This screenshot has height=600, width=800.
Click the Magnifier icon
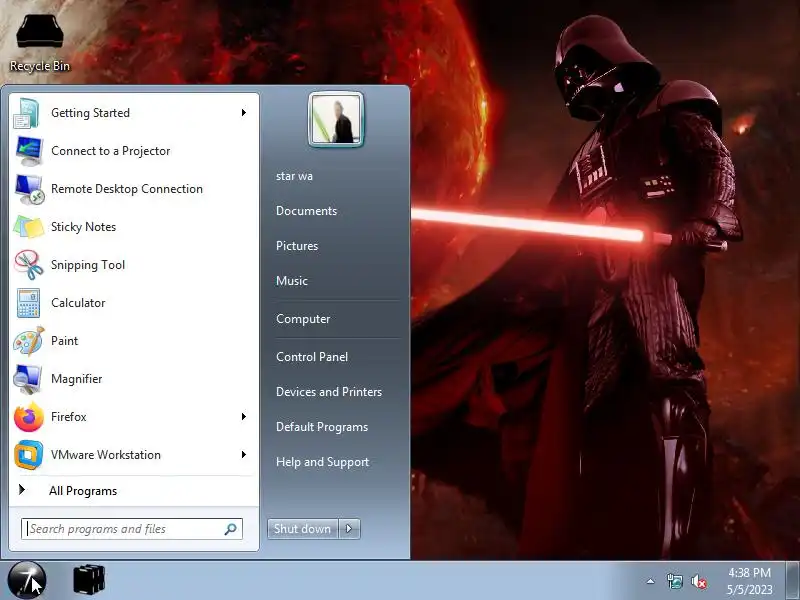(28, 379)
